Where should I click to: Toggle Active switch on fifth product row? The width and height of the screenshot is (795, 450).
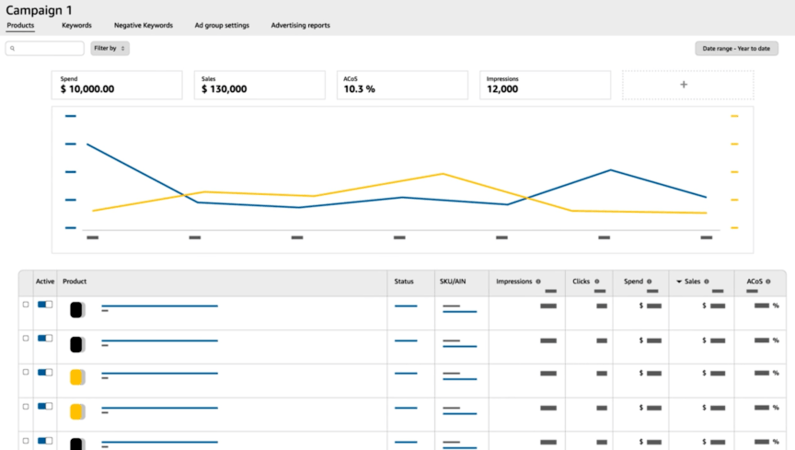click(x=45, y=440)
